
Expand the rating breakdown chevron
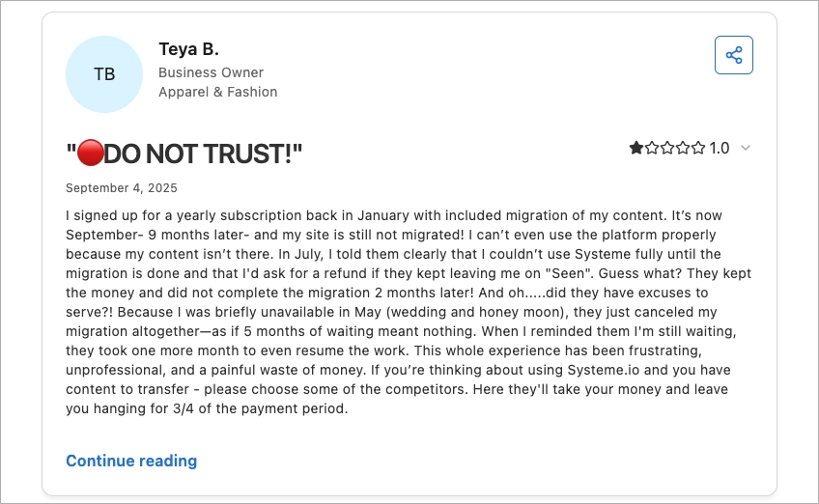tap(745, 149)
